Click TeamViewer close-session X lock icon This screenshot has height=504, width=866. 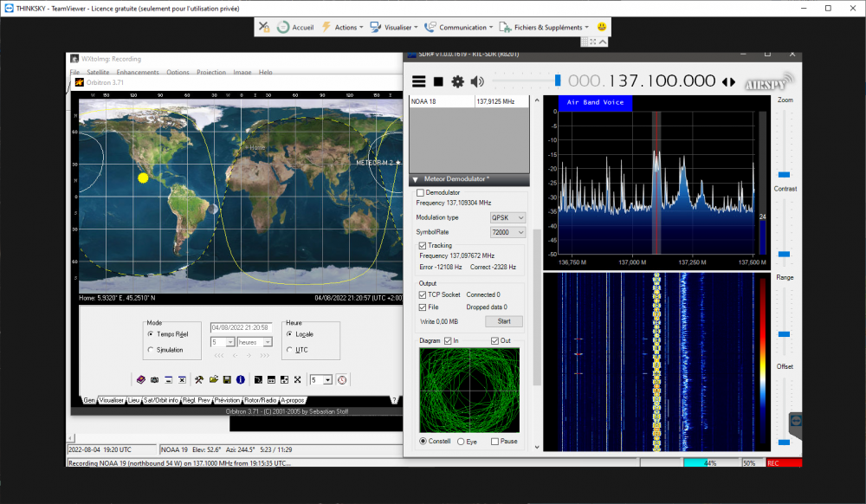point(264,27)
